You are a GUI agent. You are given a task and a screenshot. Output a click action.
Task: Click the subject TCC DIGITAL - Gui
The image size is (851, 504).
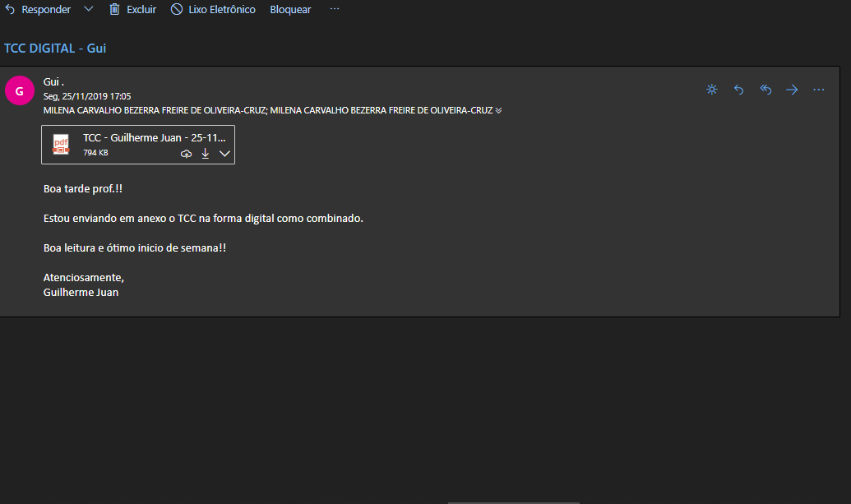[x=55, y=49]
